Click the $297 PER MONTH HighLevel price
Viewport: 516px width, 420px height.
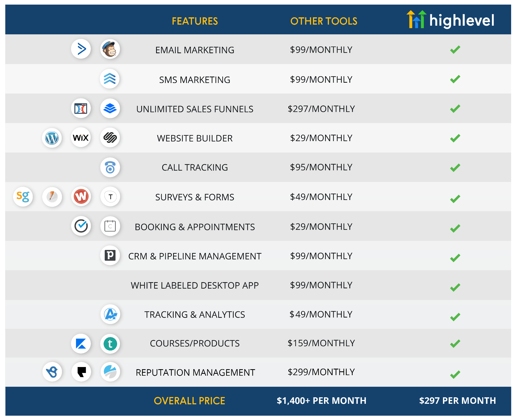(x=458, y=401)
